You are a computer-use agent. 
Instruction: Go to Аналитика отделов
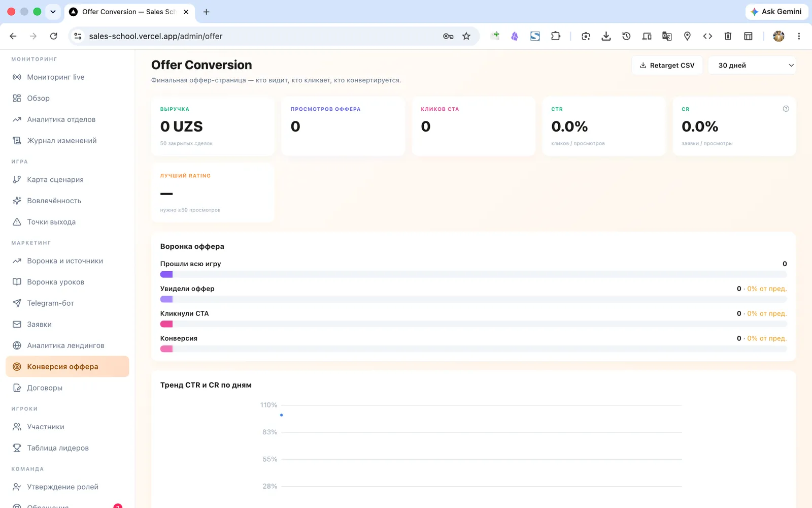[x=67, y=119]
